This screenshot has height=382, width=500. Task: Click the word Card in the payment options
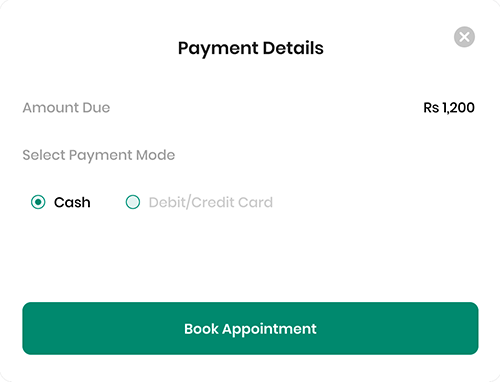(255, 202)
